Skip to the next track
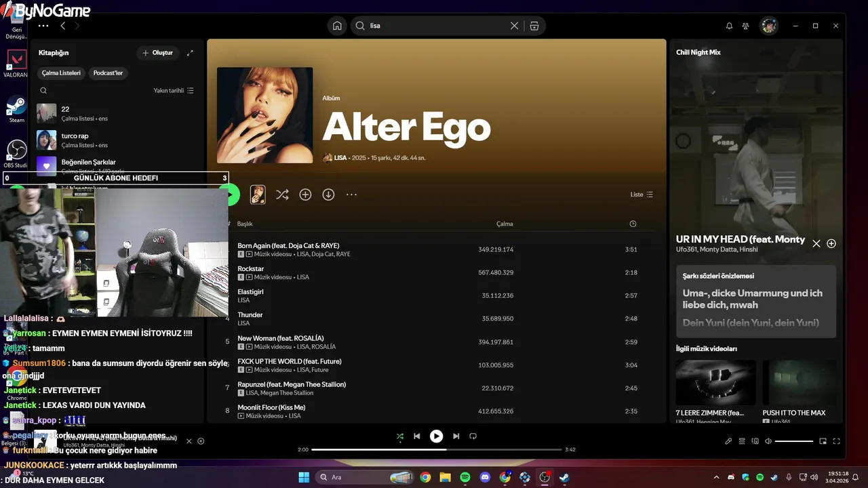Viewport: 868px width, 488px height. [456, 436]
